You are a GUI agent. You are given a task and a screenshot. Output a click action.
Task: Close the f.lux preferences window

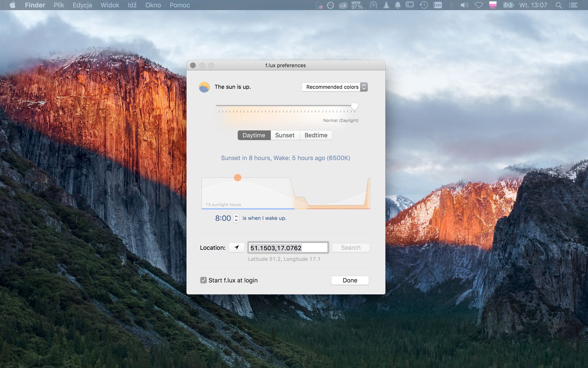click(193, 65)
